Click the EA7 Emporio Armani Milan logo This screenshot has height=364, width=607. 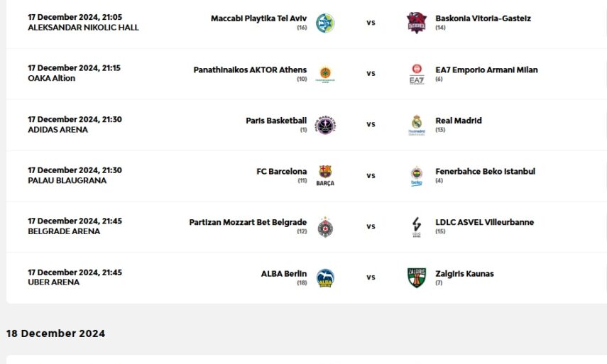point(417,74)
